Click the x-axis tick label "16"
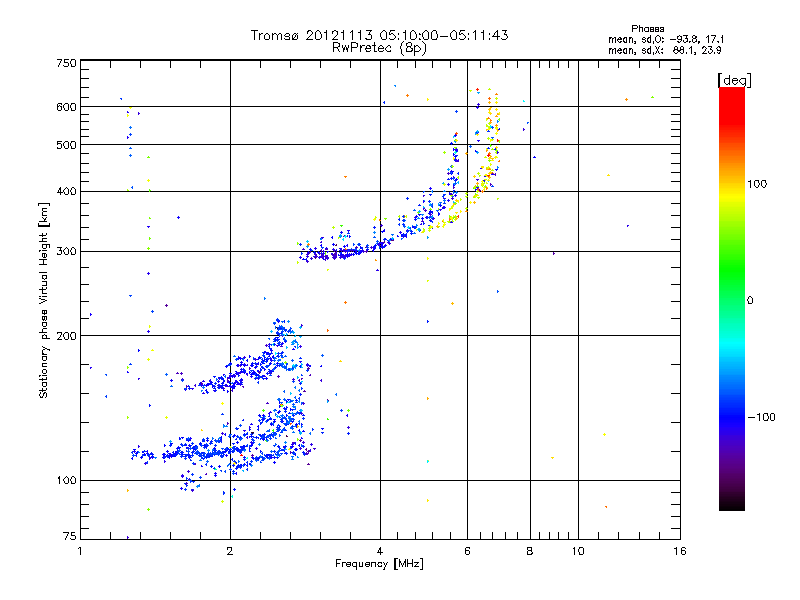This screenshot has width=800, height=600. click(x=680, y=551)
